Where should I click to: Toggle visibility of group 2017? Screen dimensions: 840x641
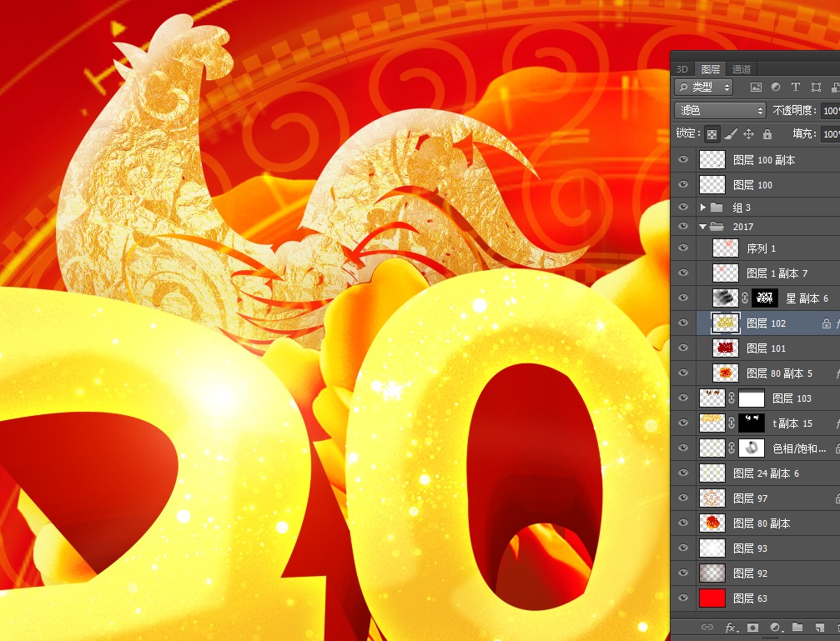pos(683,227)
